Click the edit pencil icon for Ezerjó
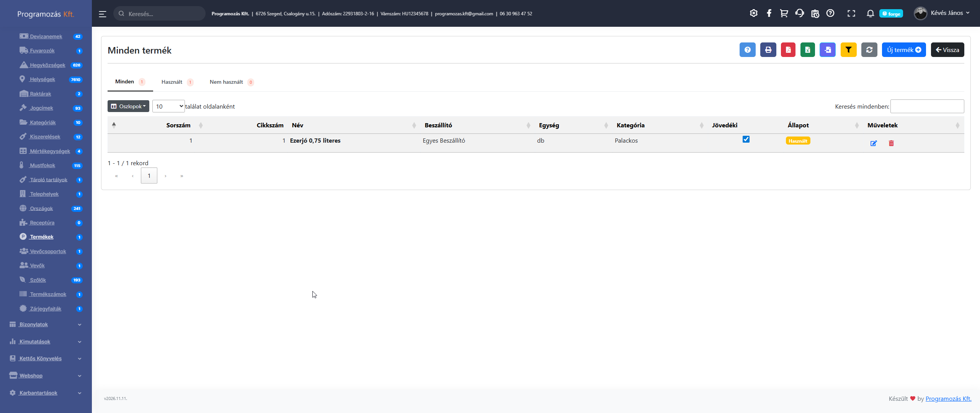 pyautogui.click(x=874, y=143)
